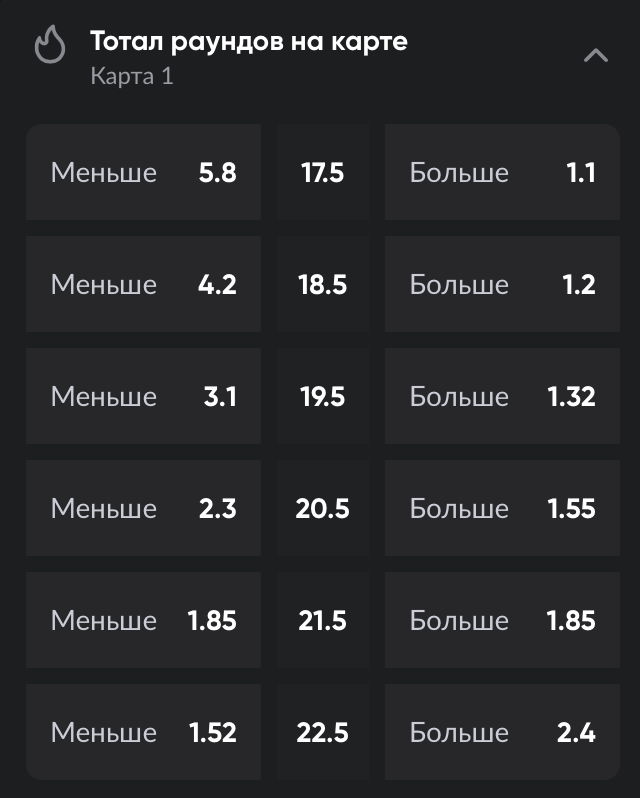The height and width of the screenshot is (798, 640).
Task: Click the 22.5 total line cell
Action: pos(322,733)
